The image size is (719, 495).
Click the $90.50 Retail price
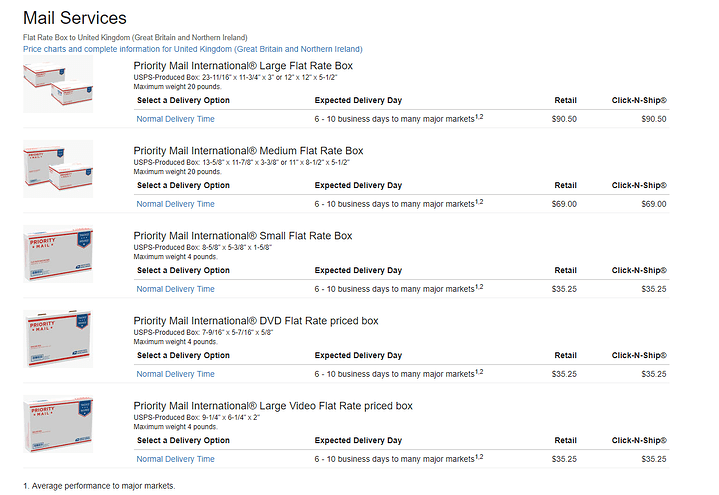pyautogui.click(x=564, y=119)
